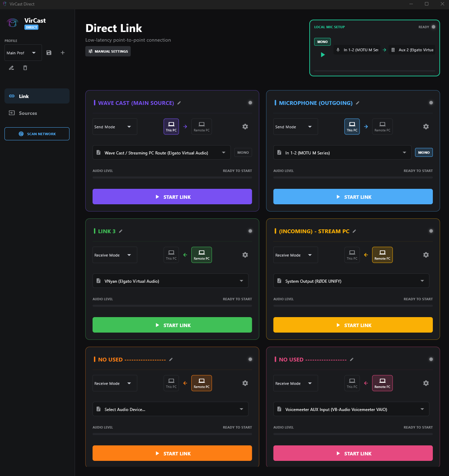Viewport: 449px width, 476px height.
Task: Click the save profile icon
Action: point(49,53)
